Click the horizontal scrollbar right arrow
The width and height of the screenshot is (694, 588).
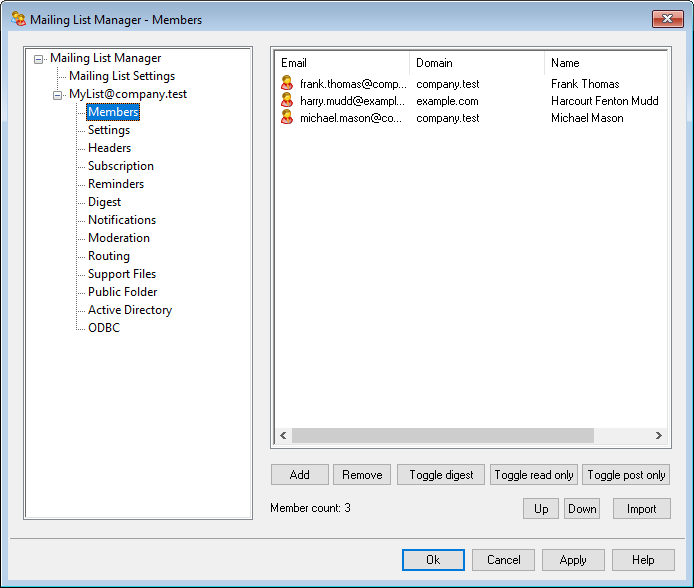658,436
